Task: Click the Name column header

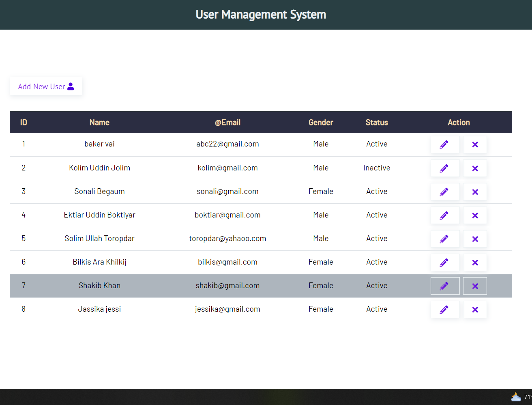Action: tap(99, 122)
